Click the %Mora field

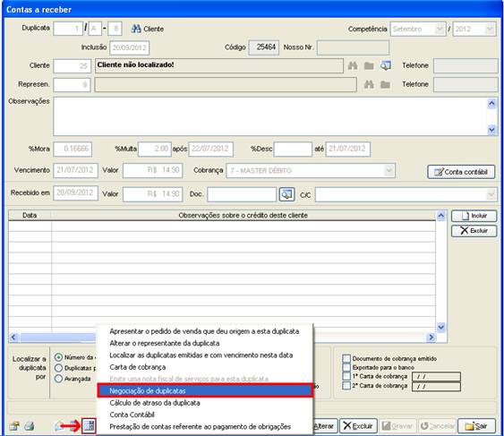pos(73,149)
